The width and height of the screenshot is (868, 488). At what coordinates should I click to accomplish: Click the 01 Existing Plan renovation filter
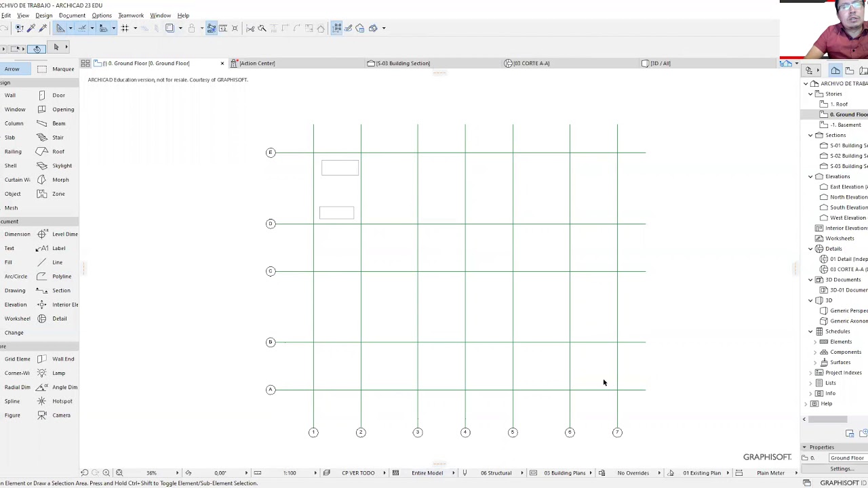(701, 473)
